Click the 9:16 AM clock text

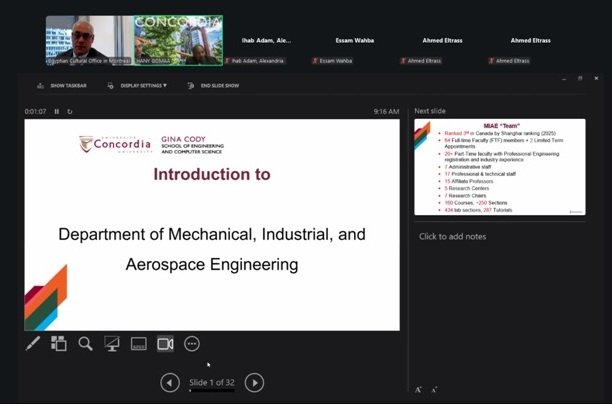point(386,112)
